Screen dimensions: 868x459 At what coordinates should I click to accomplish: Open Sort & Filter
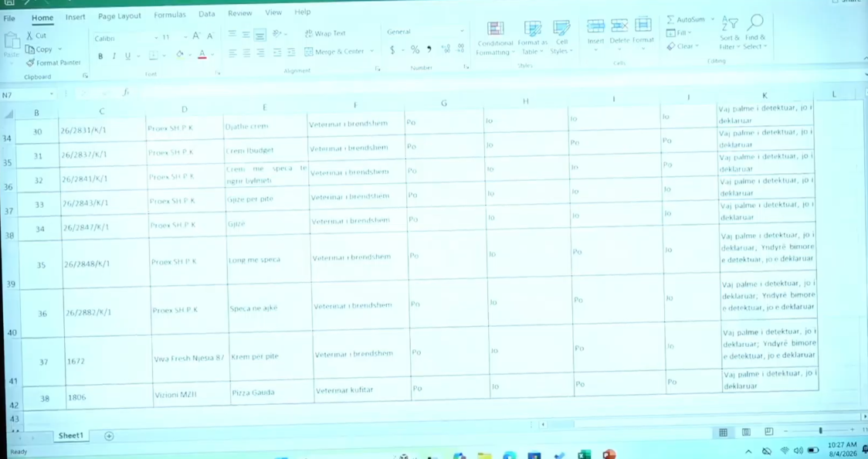(x=730, y=32)
